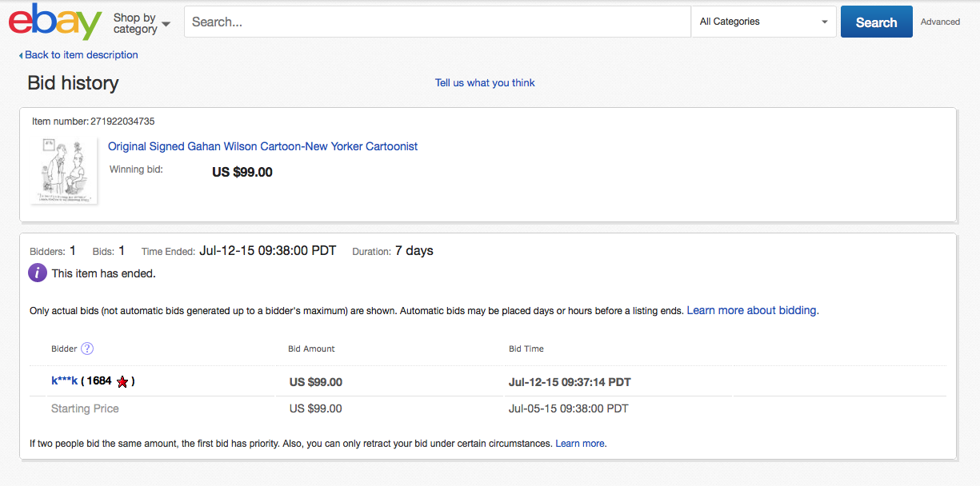980x486 pixels.
Task: Open the Gahan Wilson cartoon thumbnail
Action: pos(64,170)
